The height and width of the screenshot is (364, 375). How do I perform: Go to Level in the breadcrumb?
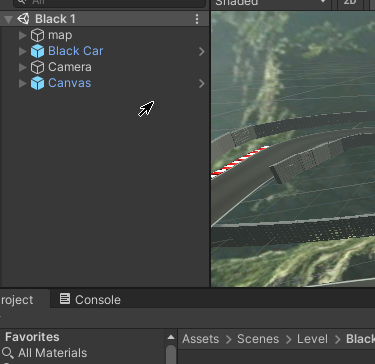[x=312, y=339]
